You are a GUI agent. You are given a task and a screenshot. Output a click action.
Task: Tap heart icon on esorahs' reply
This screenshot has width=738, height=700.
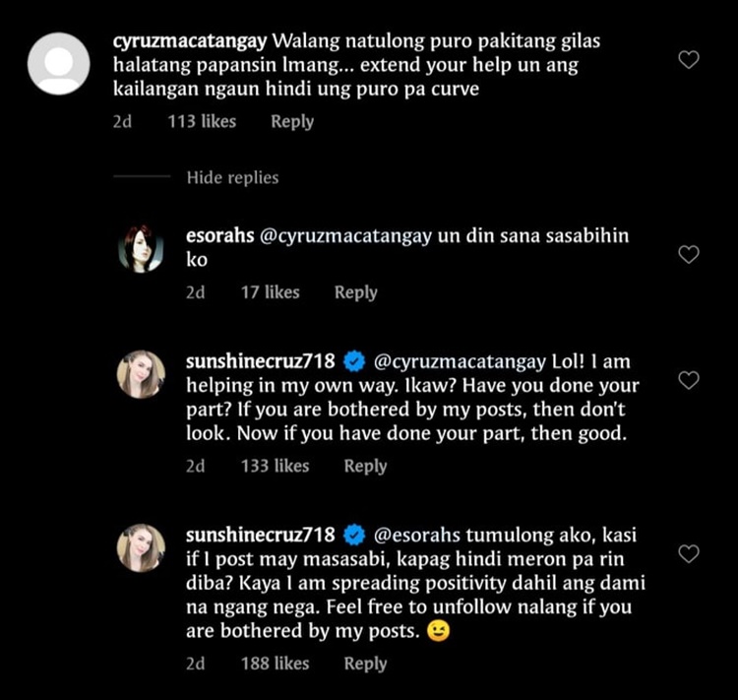[689, 255]
